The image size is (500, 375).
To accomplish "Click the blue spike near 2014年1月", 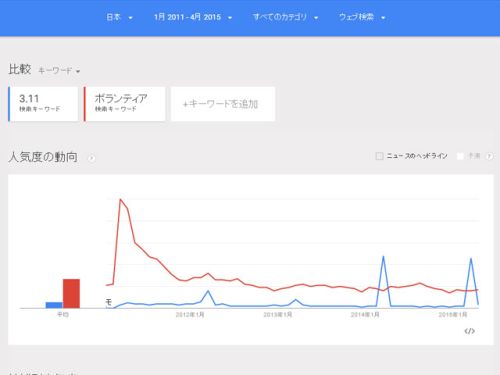I will click(x=383, y=257).
